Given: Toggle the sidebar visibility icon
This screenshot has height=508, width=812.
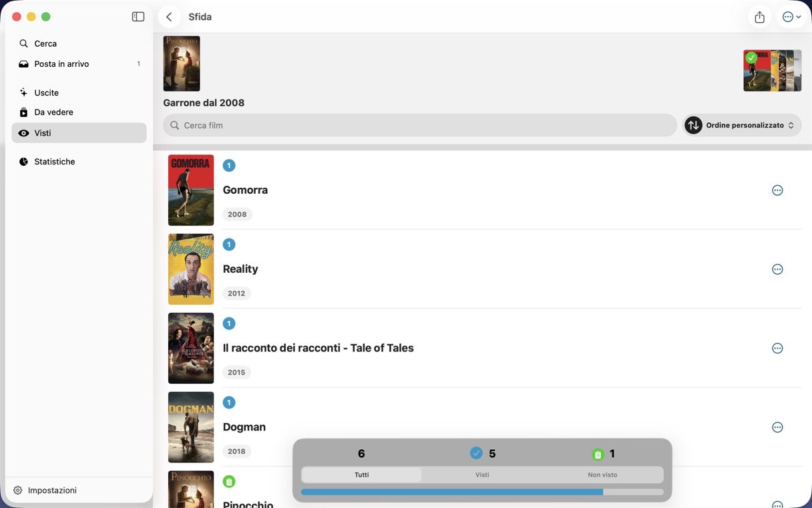Looking at the screenshot, I should coord(138,17).
